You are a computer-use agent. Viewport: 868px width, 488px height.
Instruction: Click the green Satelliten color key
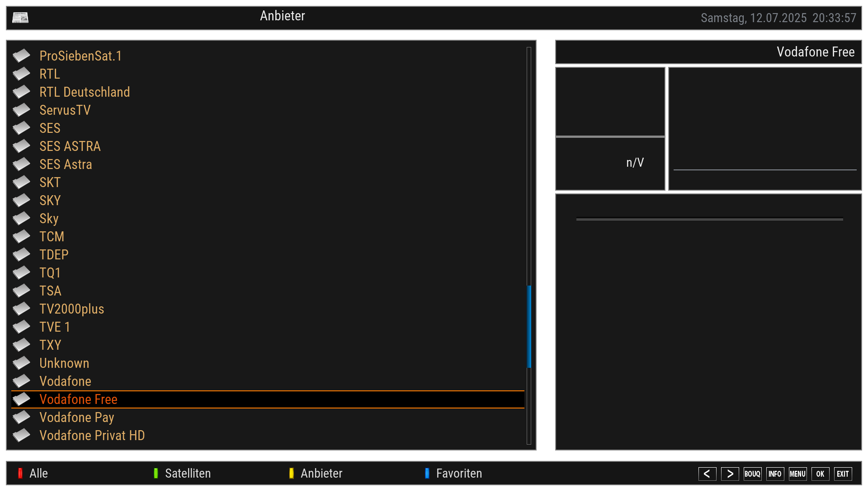pyautogui.click(x=156, y=473)
